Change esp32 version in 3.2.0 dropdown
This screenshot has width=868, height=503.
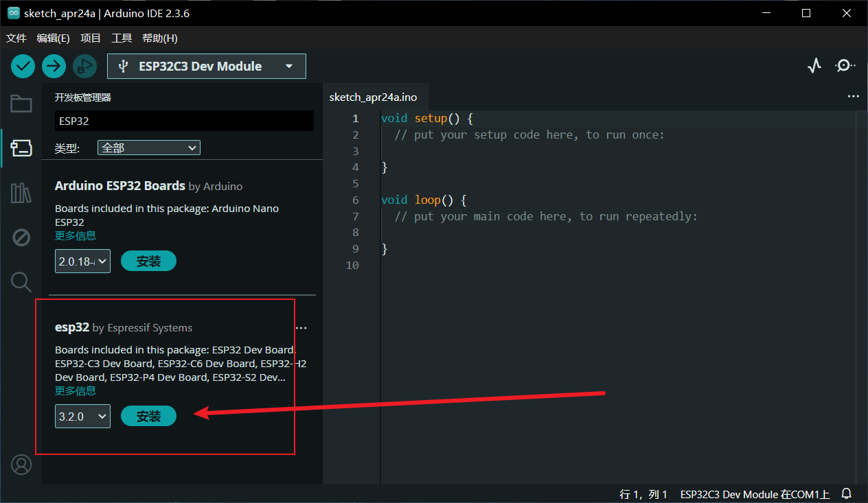(x=82, y=416)
